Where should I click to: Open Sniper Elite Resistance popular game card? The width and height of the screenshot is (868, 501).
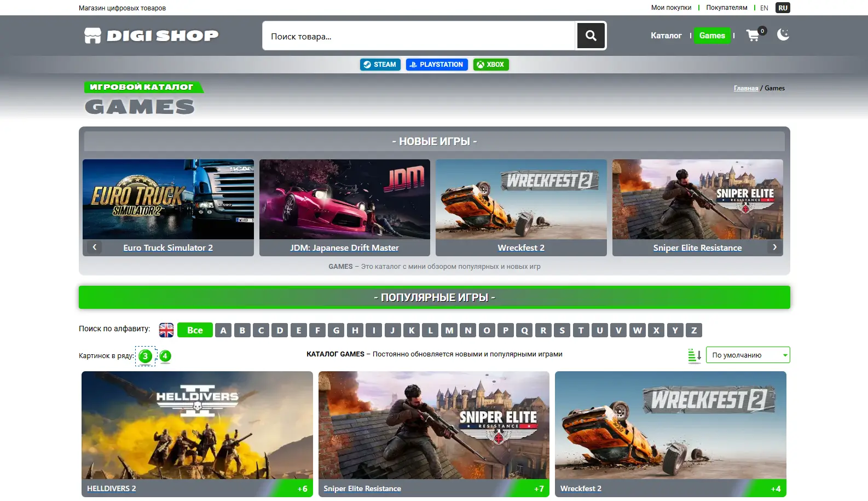[x=434, y=434]
